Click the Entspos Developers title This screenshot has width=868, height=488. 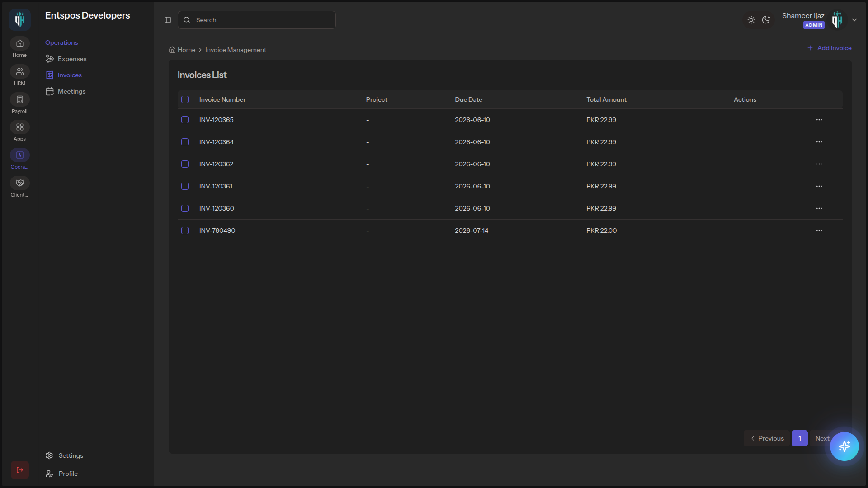click(x=88, y=15)
